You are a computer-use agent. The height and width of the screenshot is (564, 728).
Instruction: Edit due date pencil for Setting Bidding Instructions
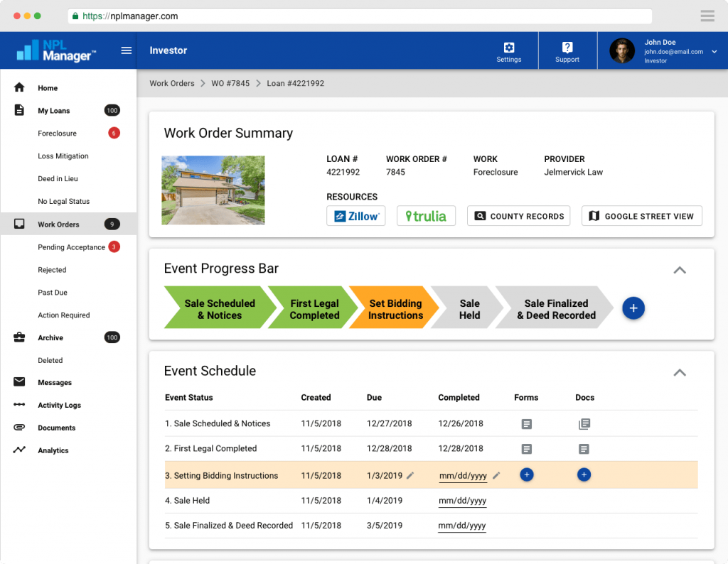(x=410, y=475)
